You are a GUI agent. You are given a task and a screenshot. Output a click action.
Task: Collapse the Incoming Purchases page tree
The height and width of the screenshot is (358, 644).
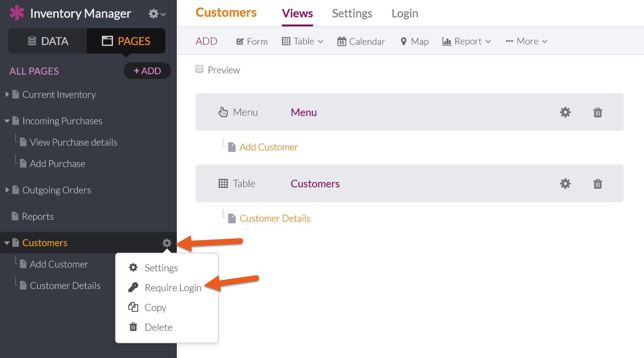tap(7, 121)
